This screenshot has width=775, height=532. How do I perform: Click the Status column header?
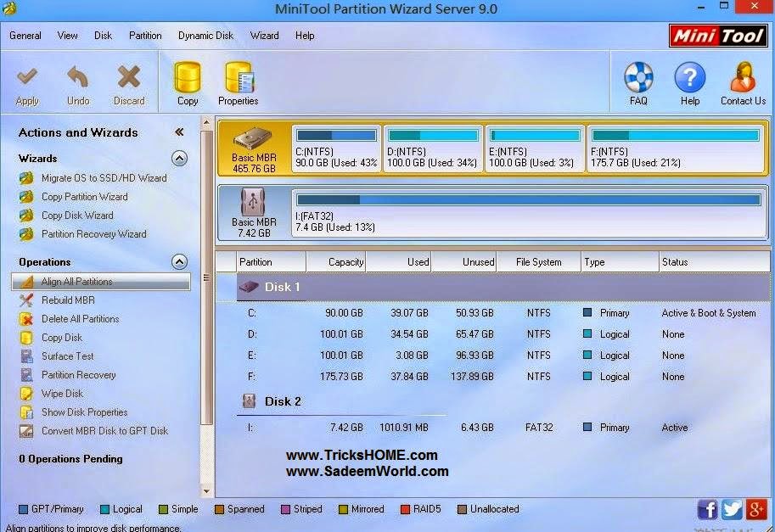tap(714, 262)
